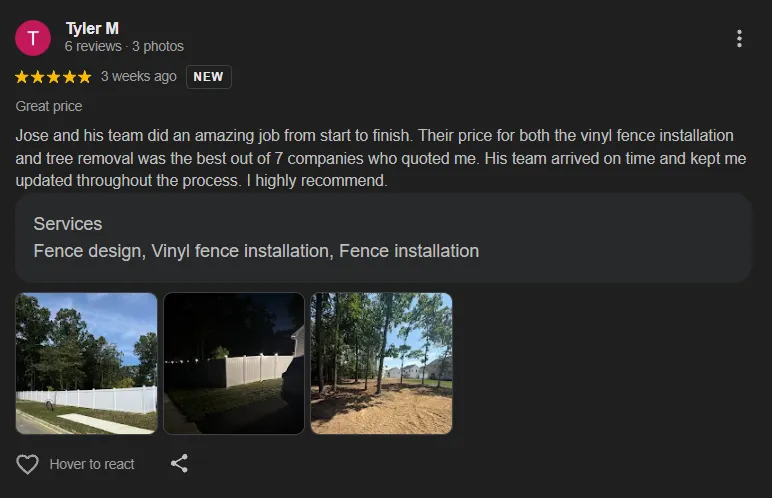Click the 'Services' heading
The image size is (772, 498).
[x=68, y=224]
